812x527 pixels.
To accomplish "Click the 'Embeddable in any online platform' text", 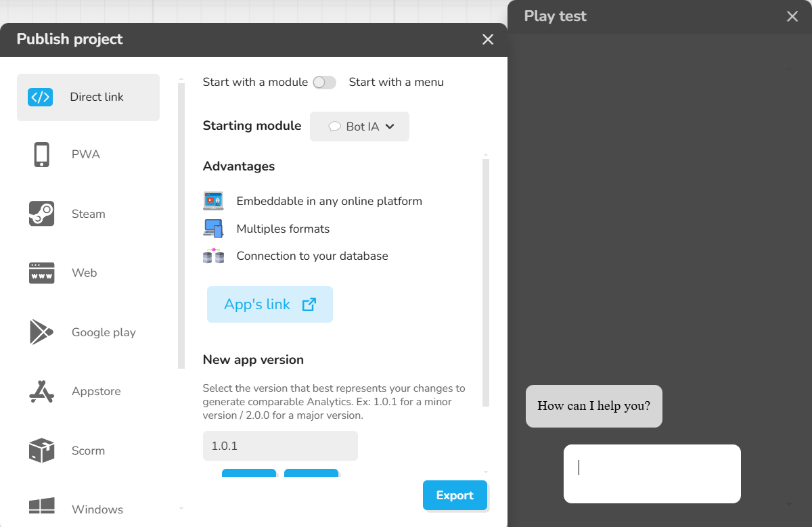I will click(x=330, y=201).
